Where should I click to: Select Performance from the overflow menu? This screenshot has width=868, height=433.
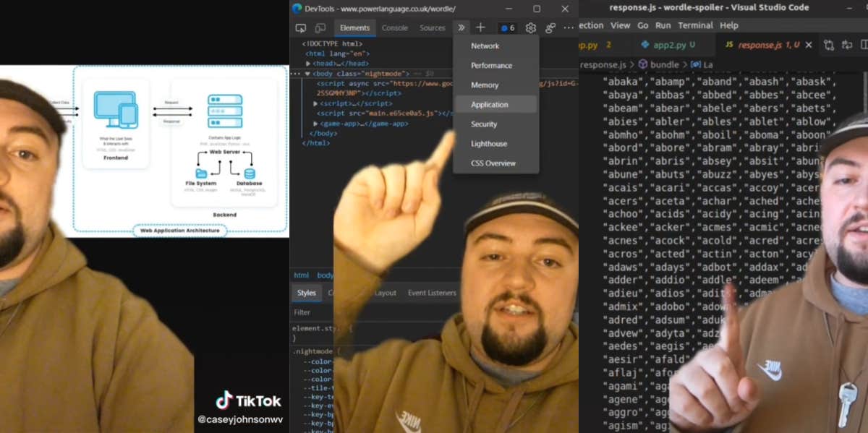[496, 65]
